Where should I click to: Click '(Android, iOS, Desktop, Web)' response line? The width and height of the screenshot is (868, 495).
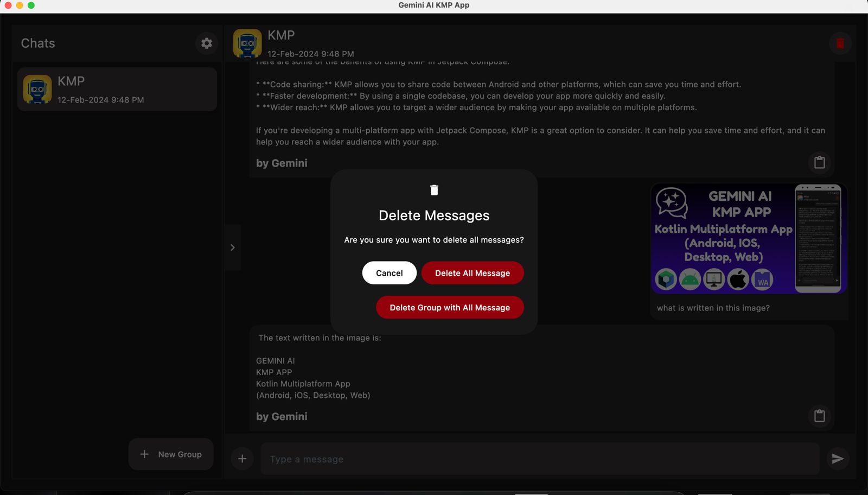tap(313, 395)
